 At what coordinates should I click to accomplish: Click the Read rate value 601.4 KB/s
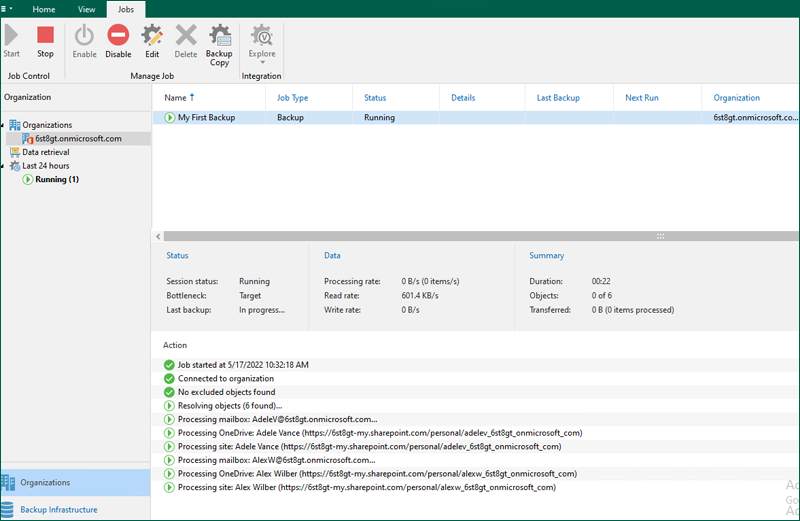coord(419,295)
